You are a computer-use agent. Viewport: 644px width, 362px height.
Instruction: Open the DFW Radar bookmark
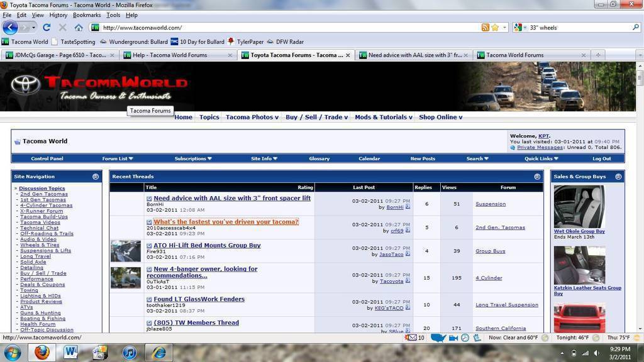[x=285, y=42]
